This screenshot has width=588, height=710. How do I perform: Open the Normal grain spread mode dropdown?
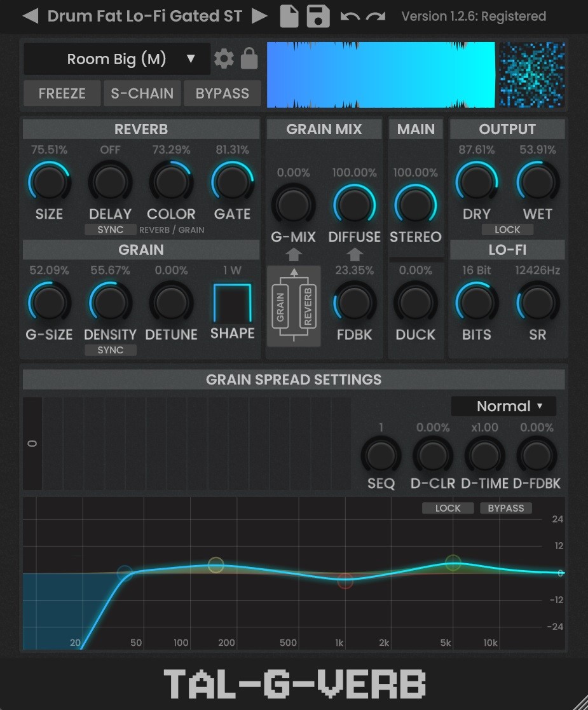[x=503, y=406]
